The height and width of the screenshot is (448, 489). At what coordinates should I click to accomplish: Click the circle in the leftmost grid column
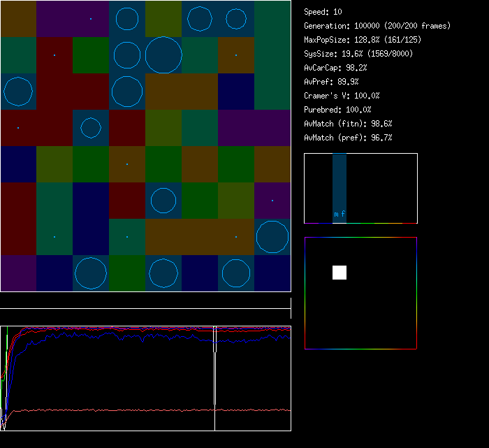pos(18,92)
